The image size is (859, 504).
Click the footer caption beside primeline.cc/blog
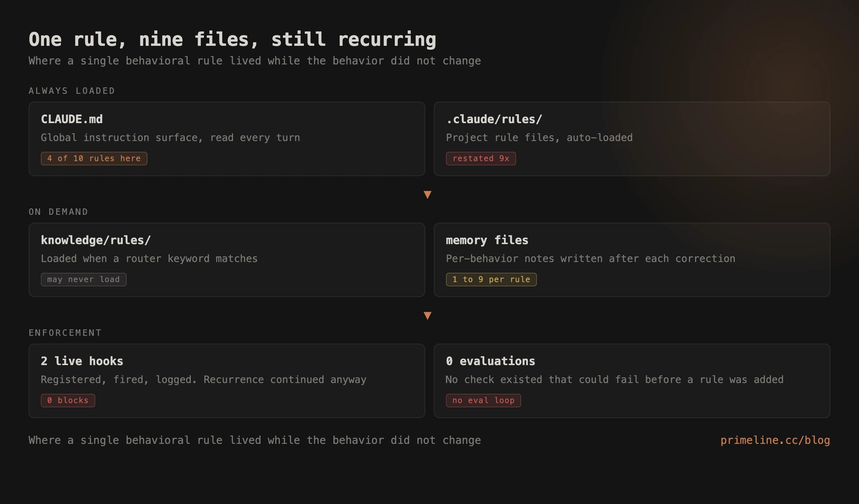[x=255, y=440]
